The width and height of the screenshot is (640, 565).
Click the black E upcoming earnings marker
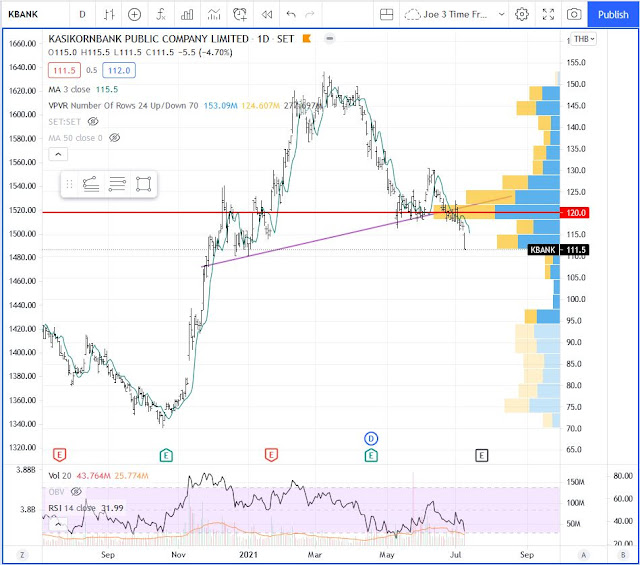482,455
